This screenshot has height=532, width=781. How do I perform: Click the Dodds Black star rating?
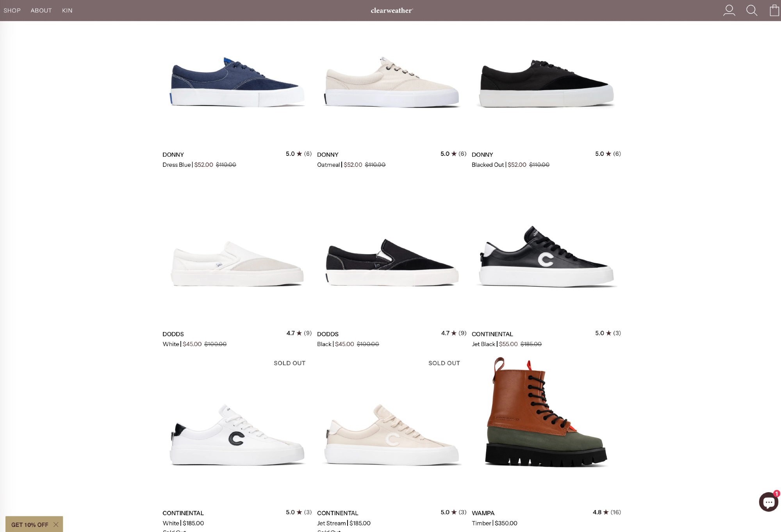coord(454,333)
